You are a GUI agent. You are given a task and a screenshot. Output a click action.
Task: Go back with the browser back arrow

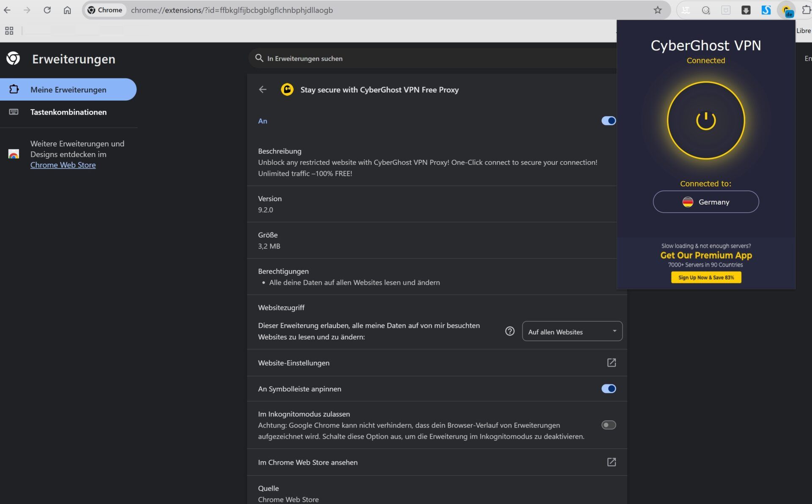click(x=7, y=10)
